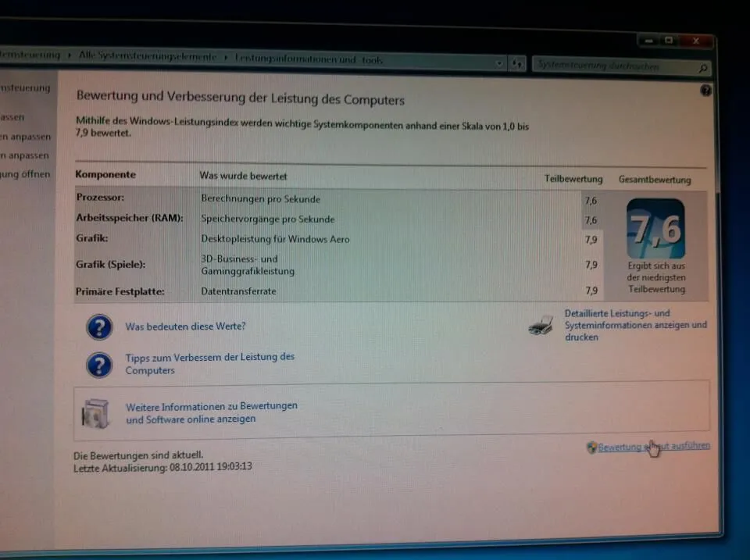Click 'Berechnungen pro Sekunde' text
This screenshot has height=560, width=750.
coord(261,198)
